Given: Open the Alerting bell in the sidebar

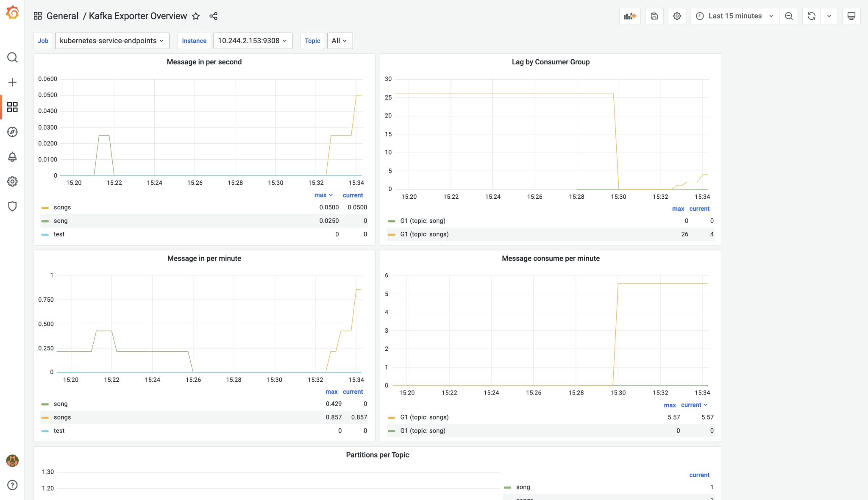Looking at the screenshot, I should (12, 157).
